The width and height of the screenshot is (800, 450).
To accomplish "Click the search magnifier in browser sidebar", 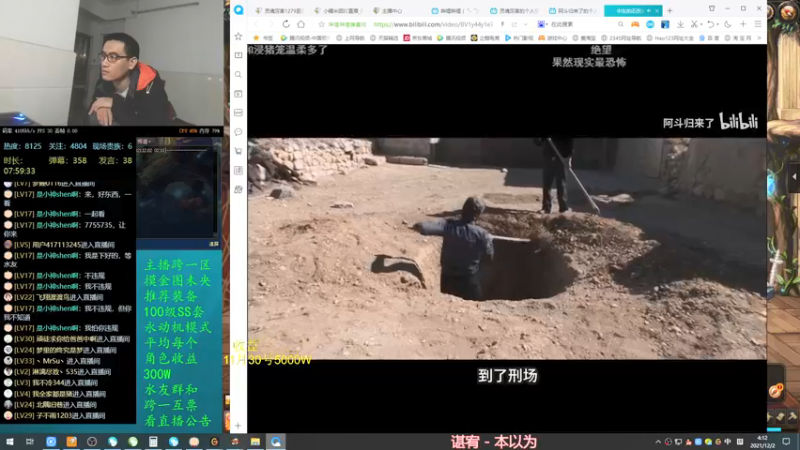I will (x=238, y=74).
